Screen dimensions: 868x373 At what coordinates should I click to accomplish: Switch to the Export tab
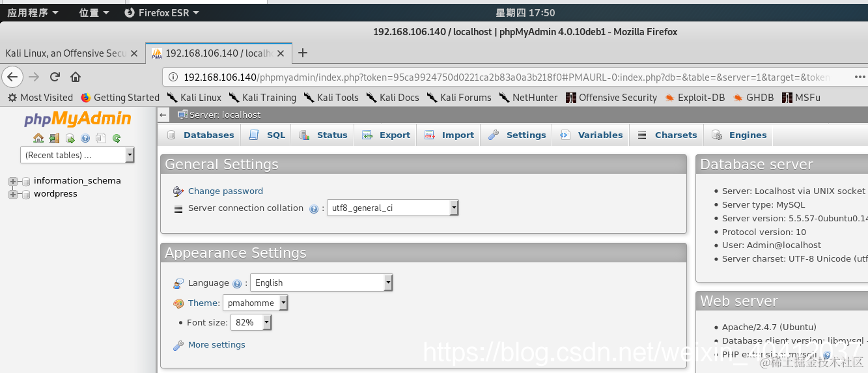click(386, 135)
